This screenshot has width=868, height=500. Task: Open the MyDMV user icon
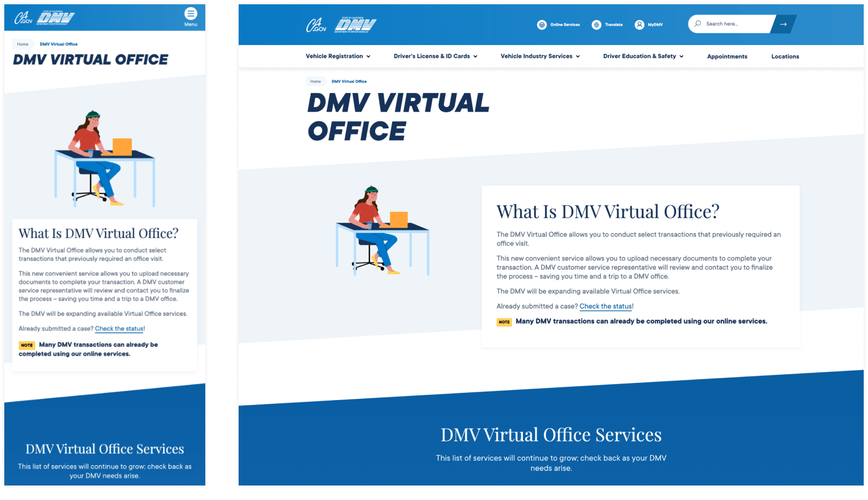point(639,25)
